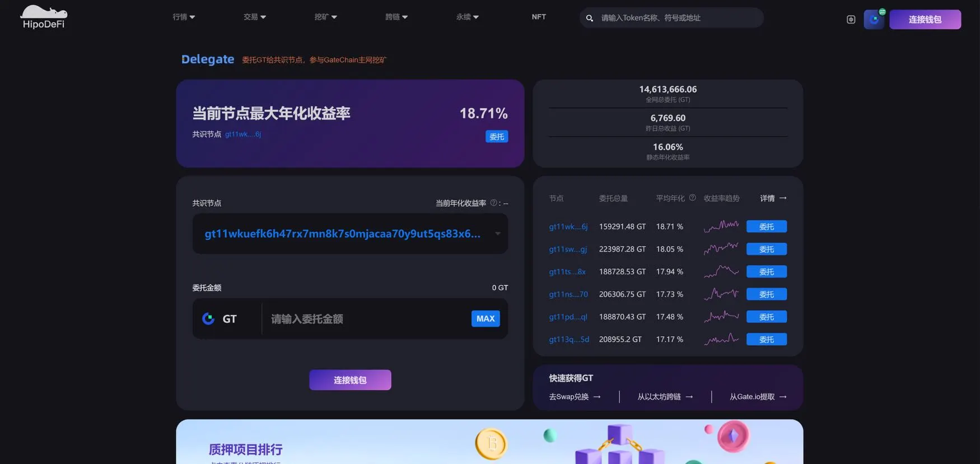The image size is (980, 464).
Task: Select the 0 GT balance text
Action: 500,287
